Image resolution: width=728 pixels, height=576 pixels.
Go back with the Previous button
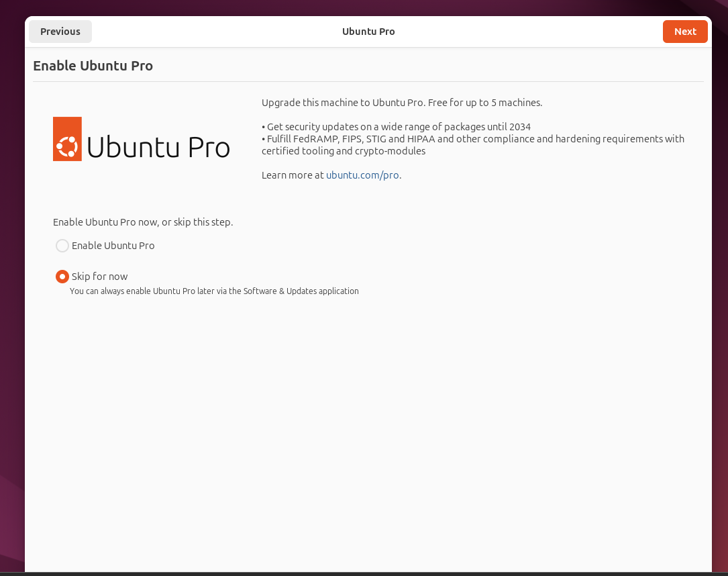pyautogui.click(x=60, y=32)
